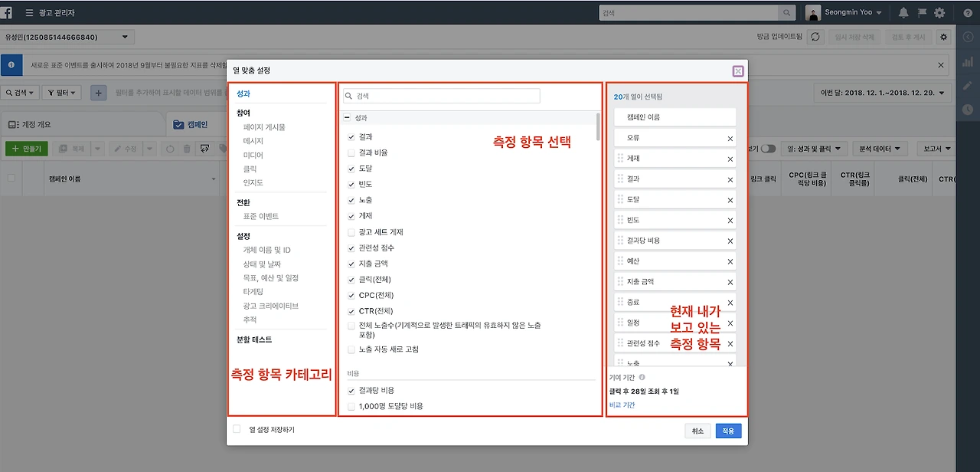The width and height of the screenshot is (980, 472).
Task: Select 표준 이벤트 category
Action: (261, 217)
